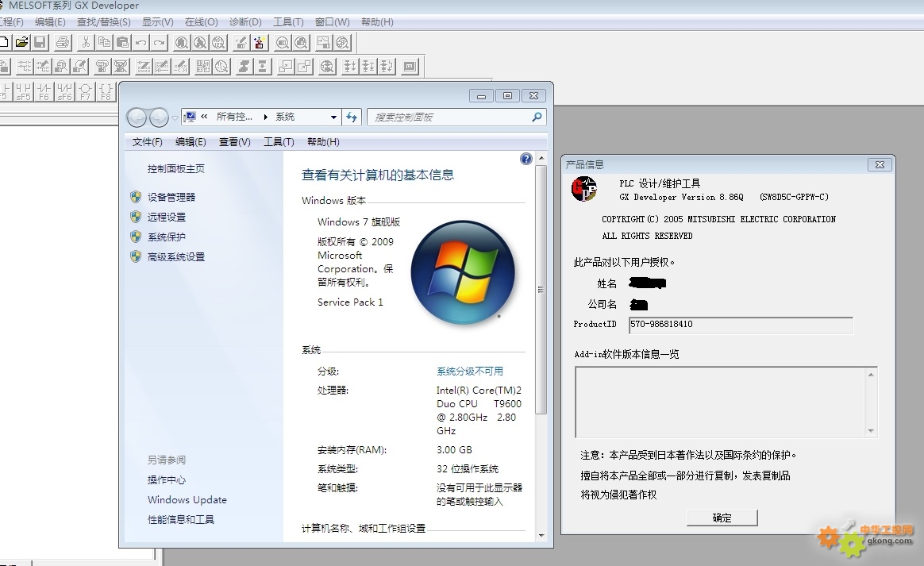Click the refresh button beside address bar
Image resolution: width=924 pixels, height=566 pixels.
coord(352,117)
